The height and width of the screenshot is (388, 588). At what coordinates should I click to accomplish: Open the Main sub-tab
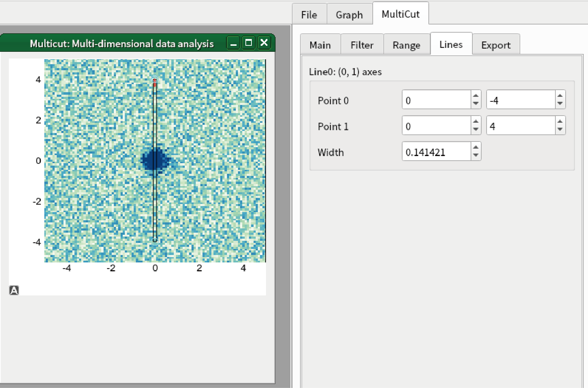[x=320, y=45]
